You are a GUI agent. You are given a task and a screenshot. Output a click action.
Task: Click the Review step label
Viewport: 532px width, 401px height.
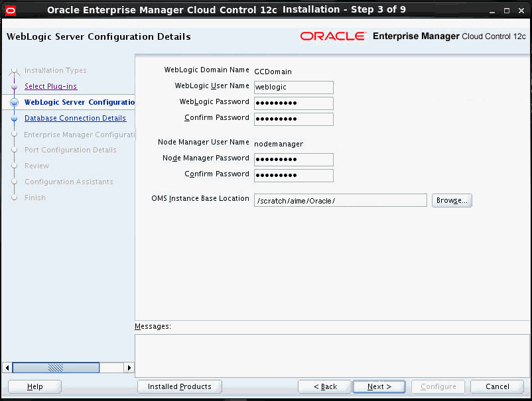click(x=36, y=166)
